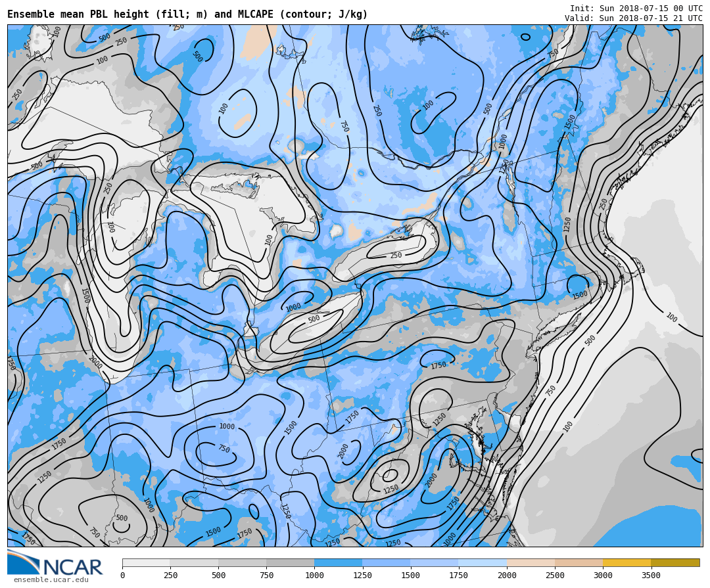Pick the 1000–1250 deep blue colorbar swatch
710x588 pixels.
coord(339,562)
